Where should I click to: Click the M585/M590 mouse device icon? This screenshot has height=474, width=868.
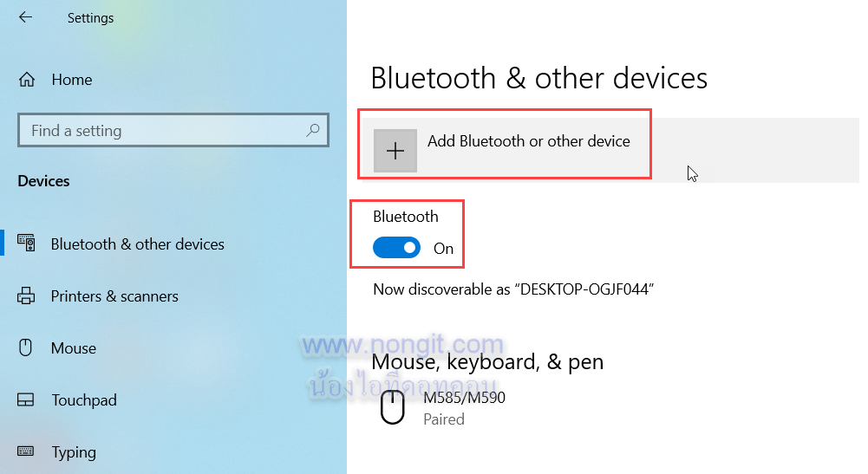pyautogui.click(x=393, y=407)
